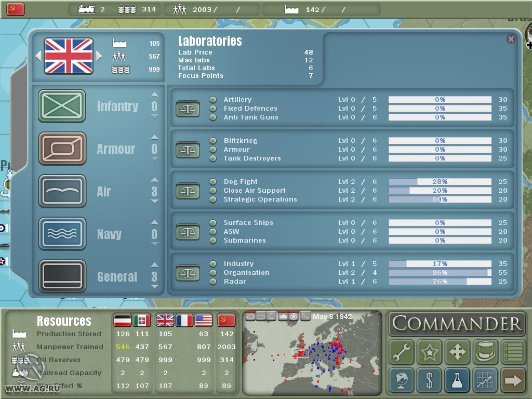
Task: Click the COMMANDER title button
Action: (457, 323)
